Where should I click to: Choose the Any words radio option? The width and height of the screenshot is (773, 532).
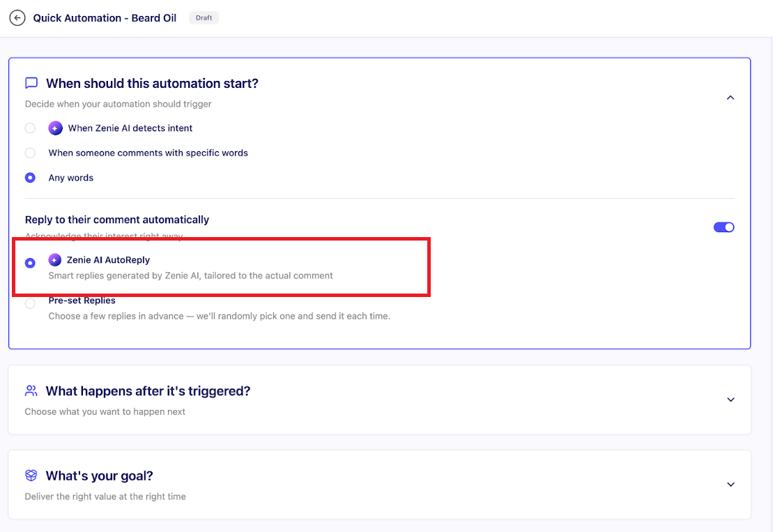[x=30, y=178]
